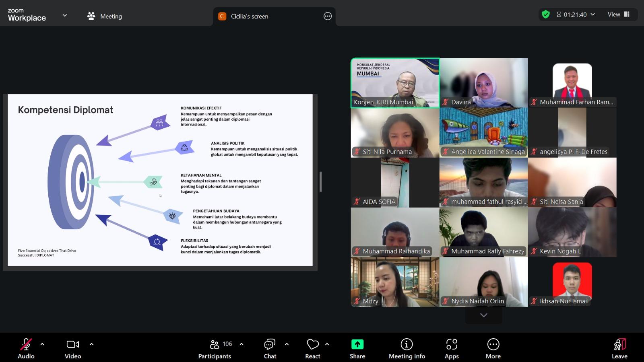
Task: Show next page of participant videos
Action: pos(484,315)
